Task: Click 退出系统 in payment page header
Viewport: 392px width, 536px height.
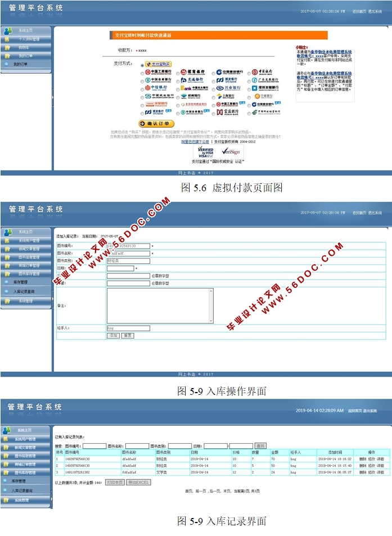Action: 375,12
